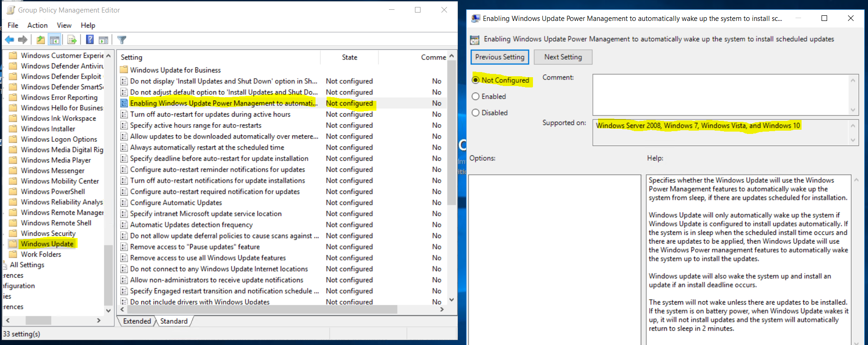Click settings list vertical scrollbar down arrow

(451, 300)
